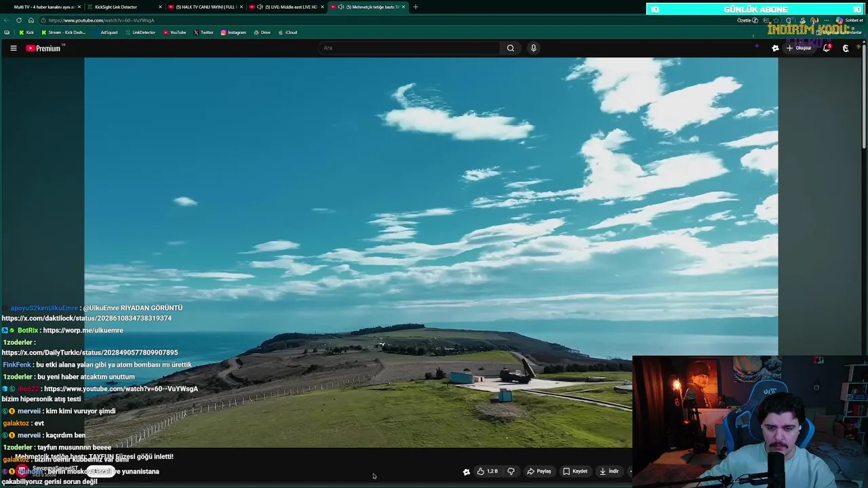Image resolution: width=868 pixels, height=488 pixels.
Task: Open the x.com/DailyTurkic status link
Action: (x=90, y=353)
